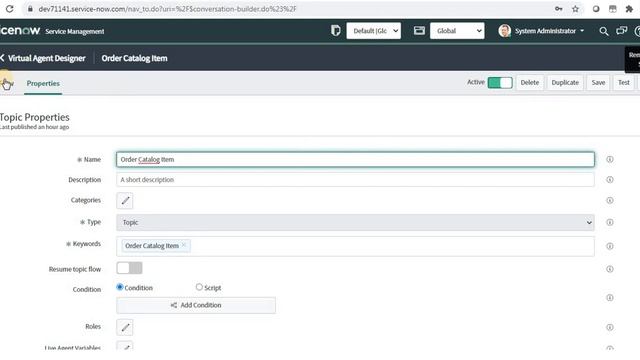Screen dimensions: 640x360
Task: Select the Script radio button
Action: click(x=199, y=287)
